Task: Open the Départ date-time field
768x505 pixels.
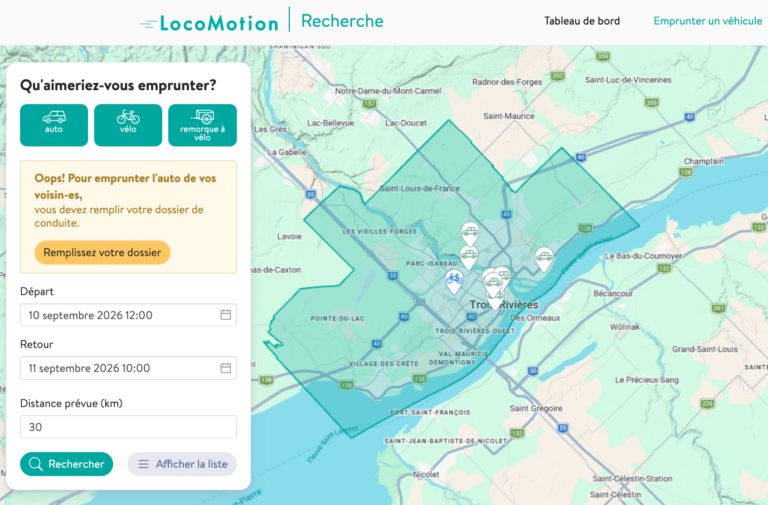Action: pyautogui.click(x=128, y=315)
